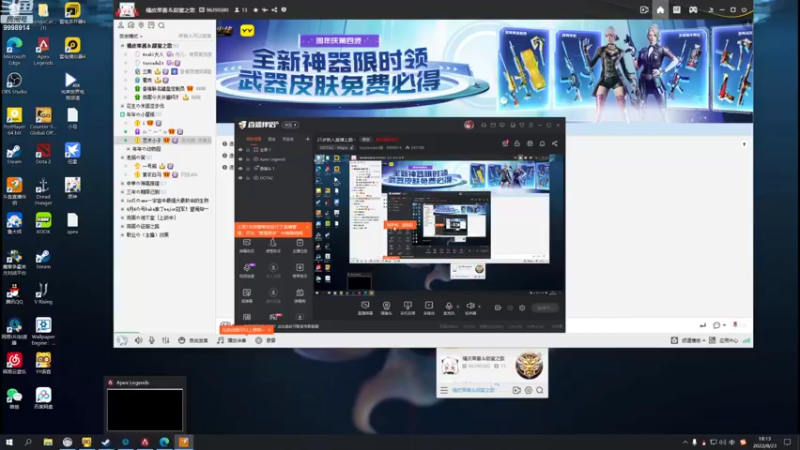
Task: Click the location pin icon above YY channel list
Action: point(141,25)
